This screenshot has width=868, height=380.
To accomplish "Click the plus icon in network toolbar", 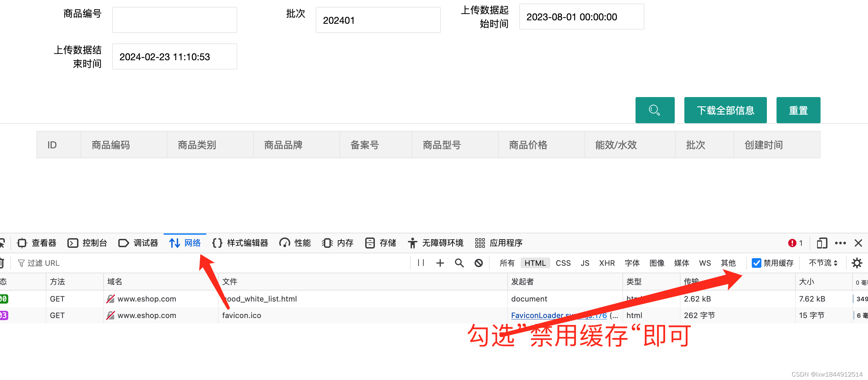I will click(x=440, y=263).
